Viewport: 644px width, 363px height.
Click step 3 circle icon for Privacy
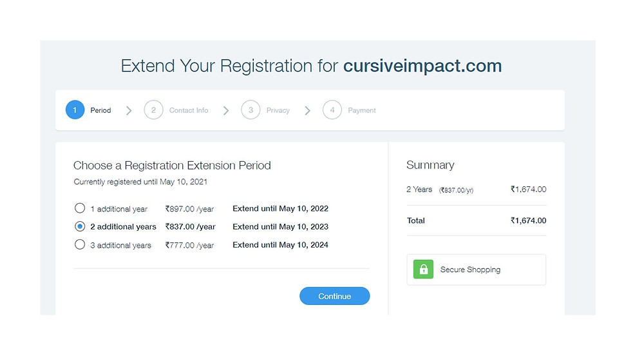tap(251, 110)
